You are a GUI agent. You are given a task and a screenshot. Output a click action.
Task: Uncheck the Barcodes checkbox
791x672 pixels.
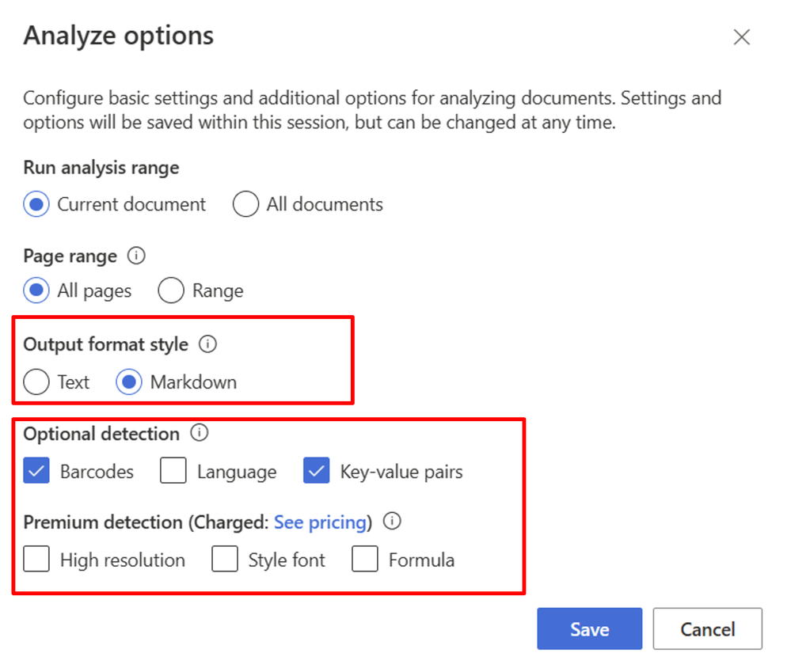coord(36,472)
